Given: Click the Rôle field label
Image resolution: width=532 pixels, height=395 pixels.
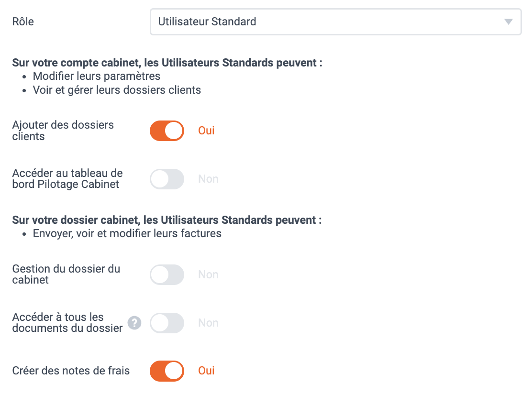Looking at the screenshot, I should pyautogui.click(x=23, y=22).
